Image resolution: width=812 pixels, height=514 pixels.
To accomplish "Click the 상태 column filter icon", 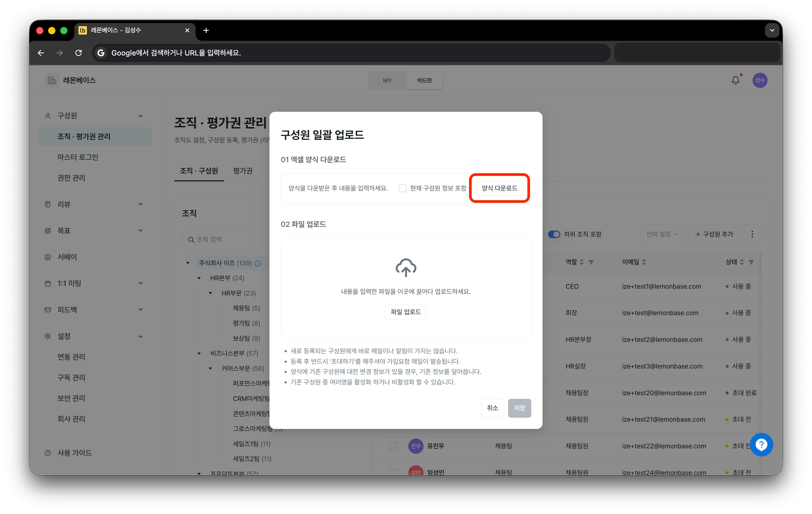I will pos(751,262).
